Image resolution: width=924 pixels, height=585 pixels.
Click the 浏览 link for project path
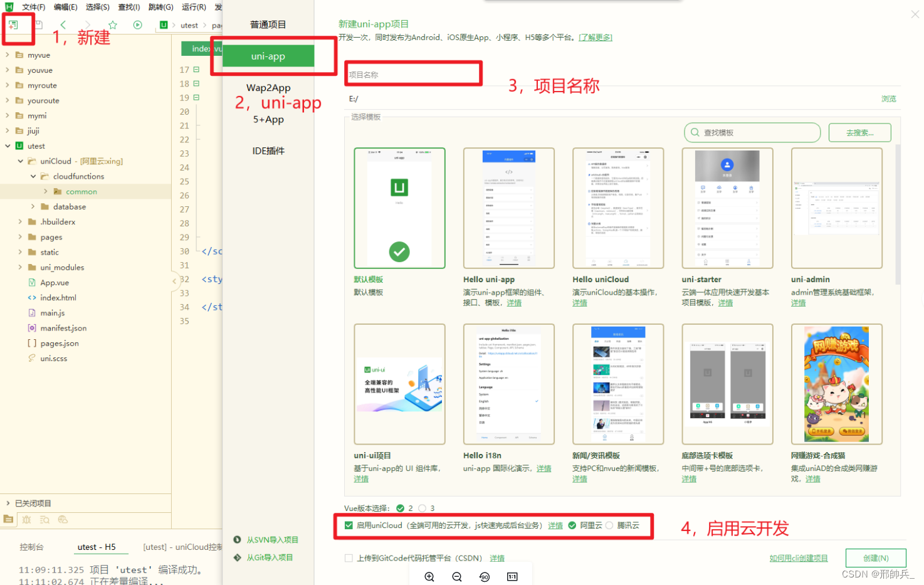(888, 98)
